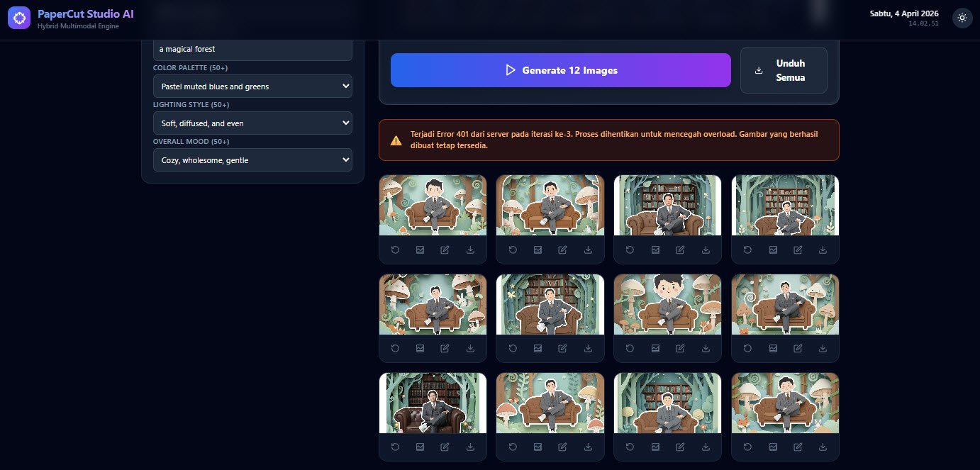
Task: Open the dark leather sofa thumbnail
Action: click(x=433, y=403)
